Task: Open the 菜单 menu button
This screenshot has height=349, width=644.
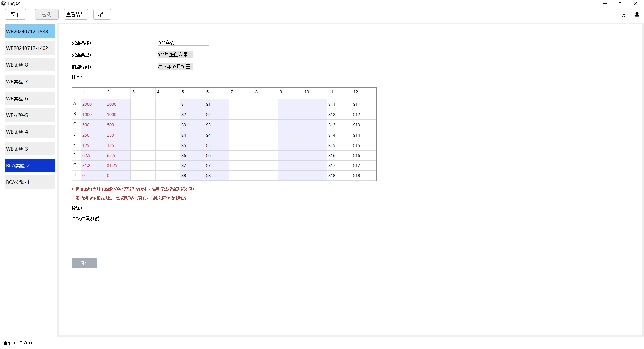Action: pos(15,14)
